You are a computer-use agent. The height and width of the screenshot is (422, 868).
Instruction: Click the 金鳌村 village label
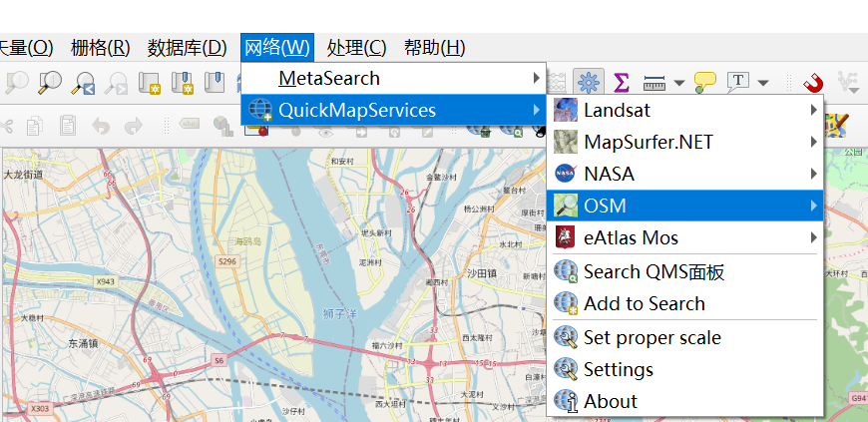click(x=441, y=178)
